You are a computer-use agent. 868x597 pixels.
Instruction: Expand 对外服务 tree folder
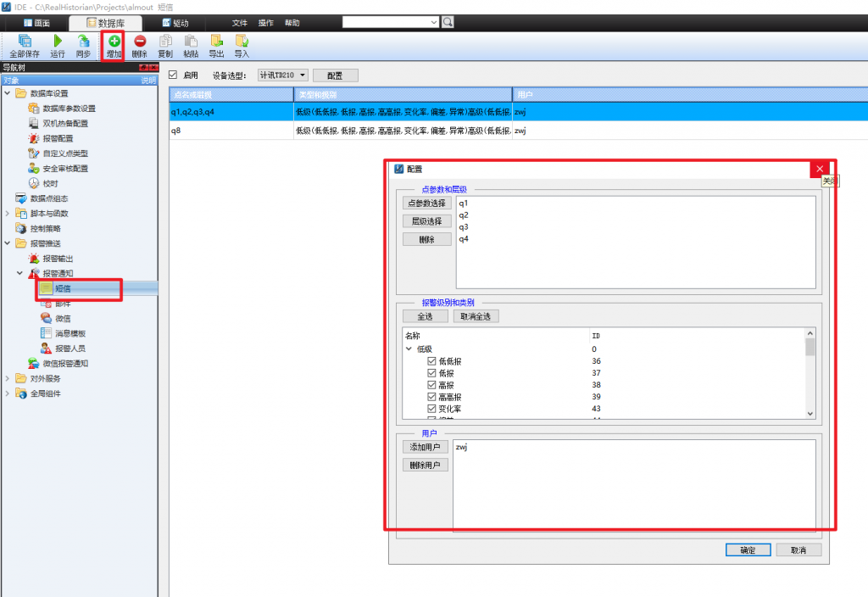click(7, 378)
